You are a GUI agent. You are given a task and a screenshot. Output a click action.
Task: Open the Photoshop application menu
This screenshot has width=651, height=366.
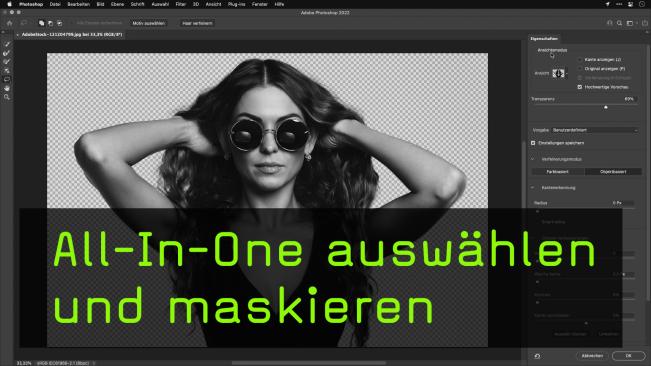pyautogui.click(x=31, y=4)
